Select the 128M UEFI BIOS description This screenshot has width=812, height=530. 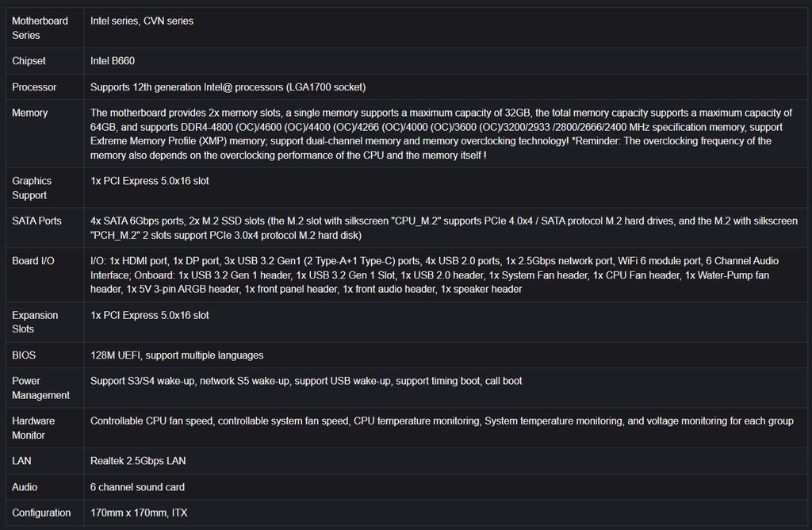click(177, 355)
